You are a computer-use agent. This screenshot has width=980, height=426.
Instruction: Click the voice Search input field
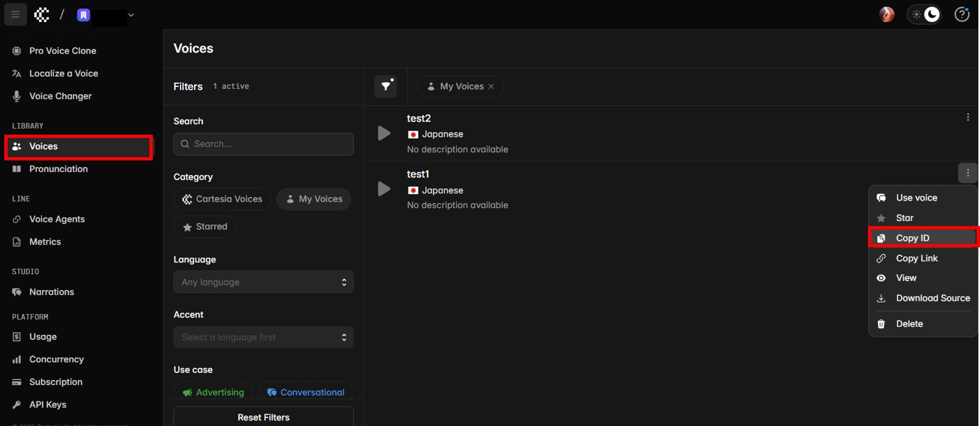[x=263, y=144]
